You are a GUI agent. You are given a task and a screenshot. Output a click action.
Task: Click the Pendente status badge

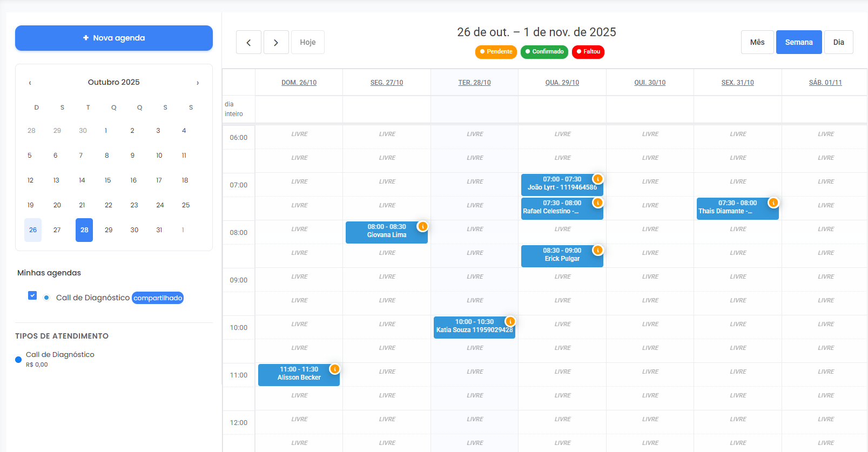click(x=496, y=52)
